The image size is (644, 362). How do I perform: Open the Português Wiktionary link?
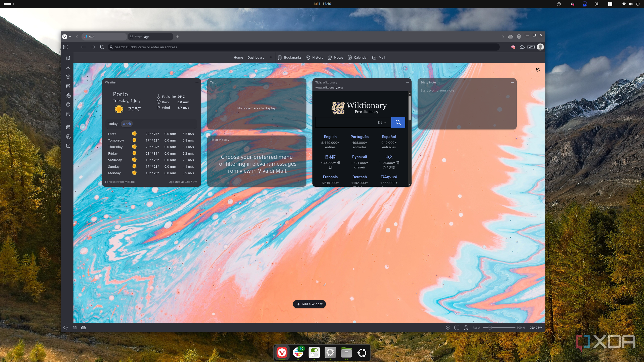click(x=359, y=137)
